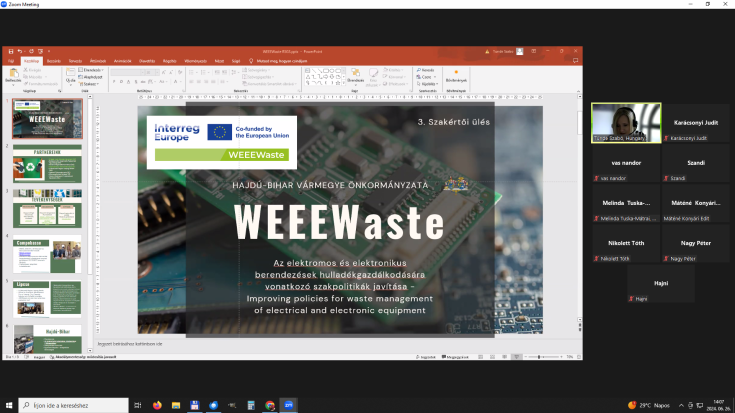This screenshot has width=735, height=413.
Task: Open the Fájl tab
Action: (11, 61)
